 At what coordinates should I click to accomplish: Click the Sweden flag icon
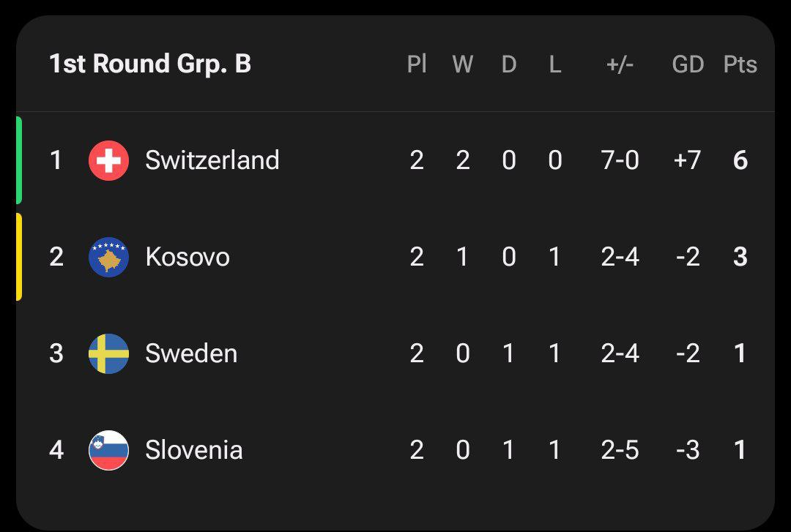108,353
